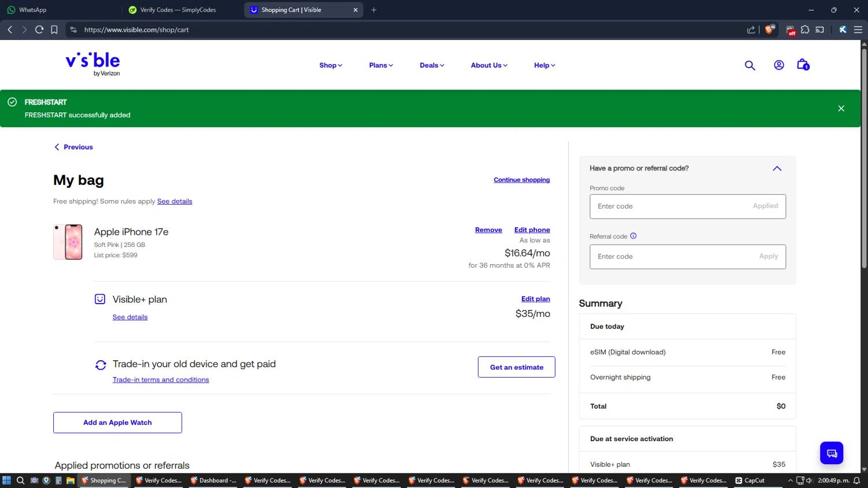Collapse the promo or referral code section
Viewport: 868px width, 488px height.
point(777,168)
